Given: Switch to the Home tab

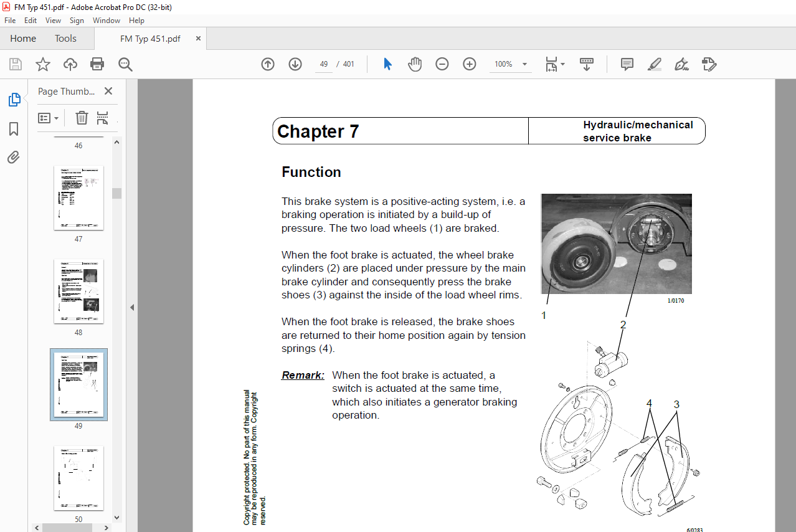Looking at the screenshot, I should coord(23,39).
